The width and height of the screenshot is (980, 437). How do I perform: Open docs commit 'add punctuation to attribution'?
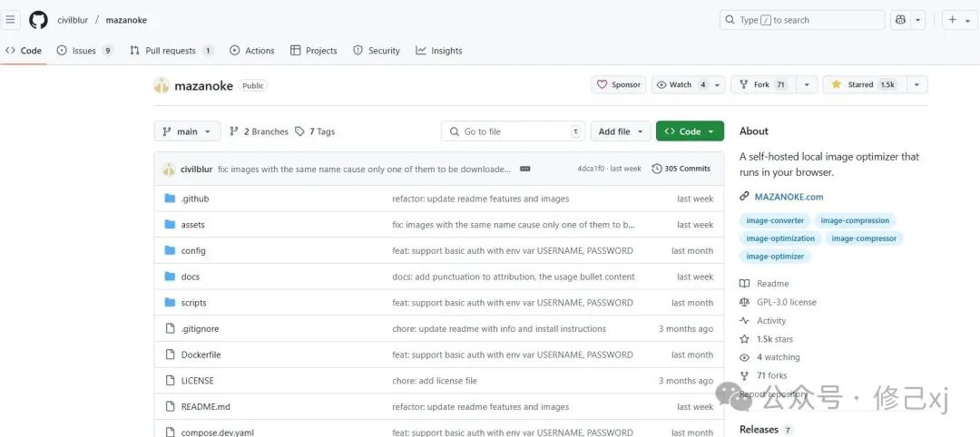tap(513, 277)
